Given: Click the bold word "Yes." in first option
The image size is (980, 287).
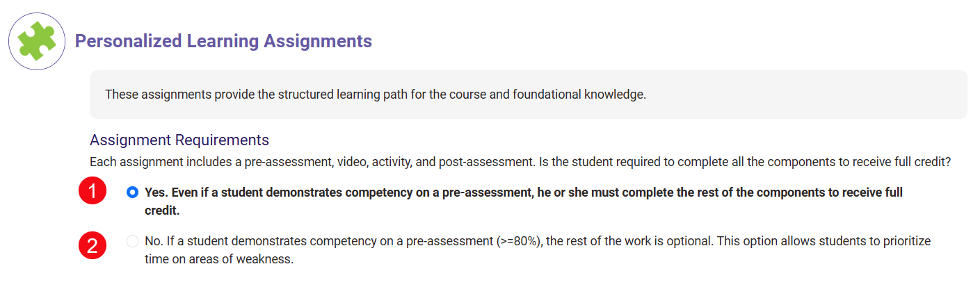Looking at the screenshot, I should click(155, 192).
